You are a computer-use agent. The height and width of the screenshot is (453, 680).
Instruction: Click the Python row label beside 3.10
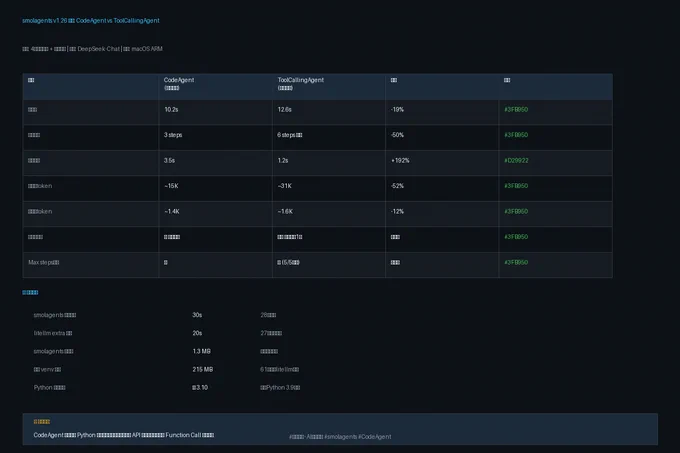click(x=49, y=388)
